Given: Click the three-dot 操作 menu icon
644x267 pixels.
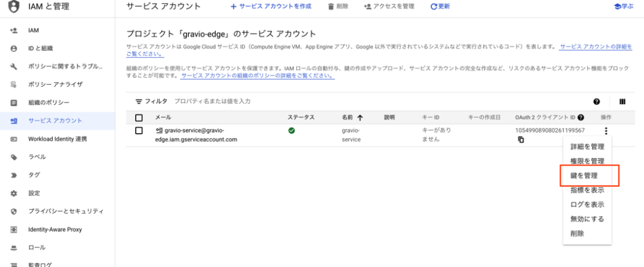Looking at the screenshot, I should [x=606, y=131].
